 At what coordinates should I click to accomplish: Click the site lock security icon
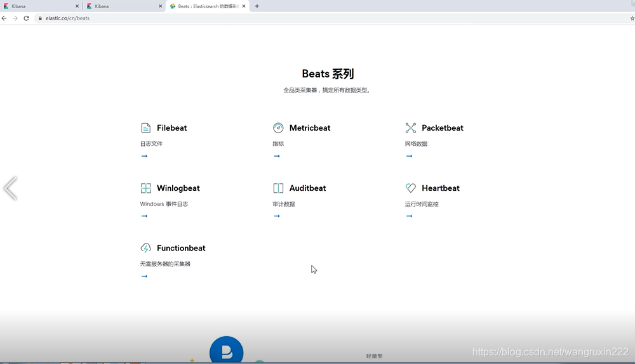click(x=40, y=18)
